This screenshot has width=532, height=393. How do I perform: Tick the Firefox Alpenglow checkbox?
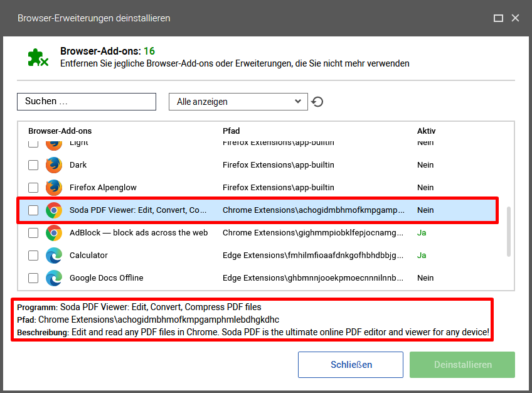(x=33, y=188)
